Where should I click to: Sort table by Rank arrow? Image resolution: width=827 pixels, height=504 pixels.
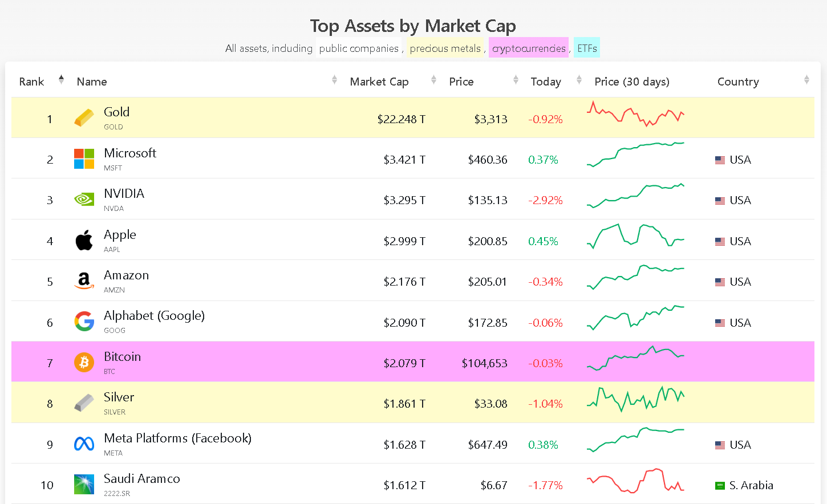[x=61, y=80]
